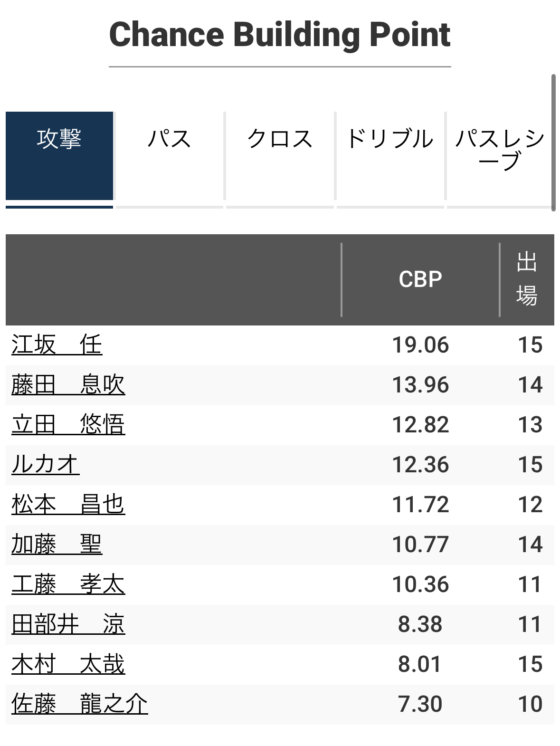This screenshot has width=560, height=746.
Task: Open player link ルカオ
Action: 46,464
